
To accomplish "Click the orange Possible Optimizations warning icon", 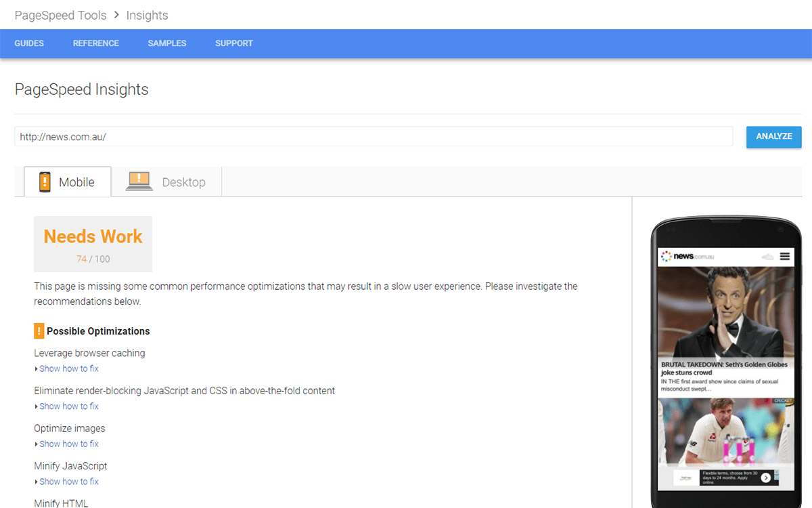I will coord(39,331).
